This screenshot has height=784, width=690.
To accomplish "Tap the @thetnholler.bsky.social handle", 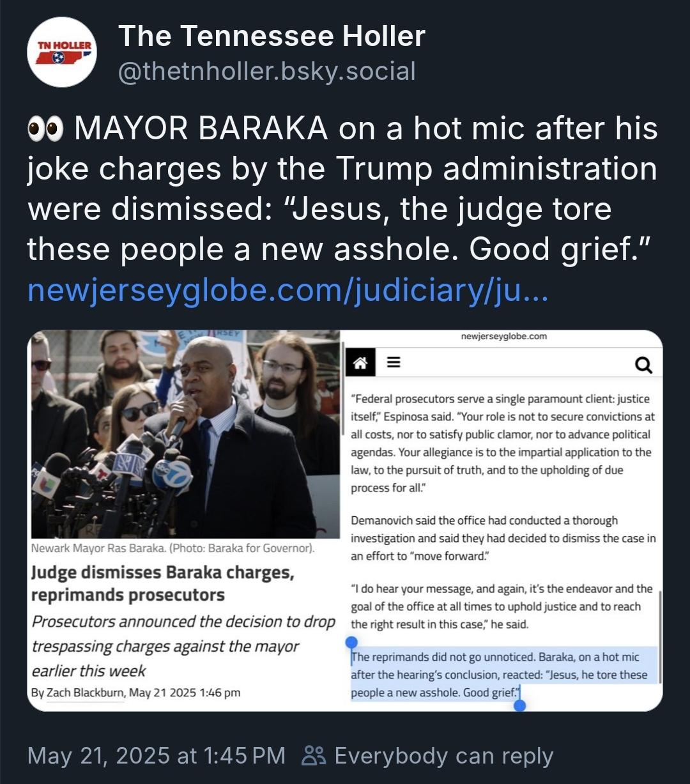I will pyautogui.click(x=266, y=72).
